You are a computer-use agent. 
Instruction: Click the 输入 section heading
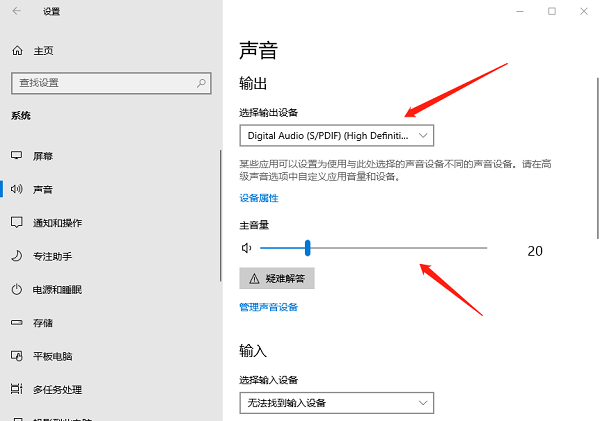[253, 350]
